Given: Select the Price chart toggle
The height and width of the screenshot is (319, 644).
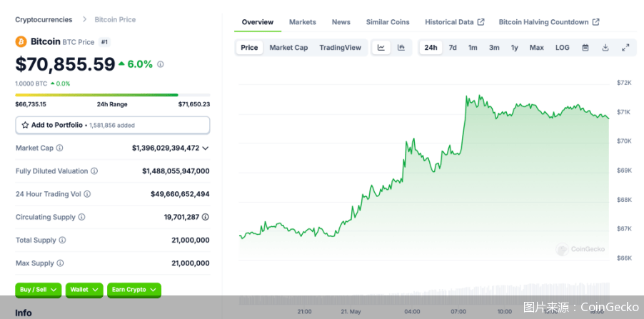Looking at the screenshot, I should coord(249,48).
